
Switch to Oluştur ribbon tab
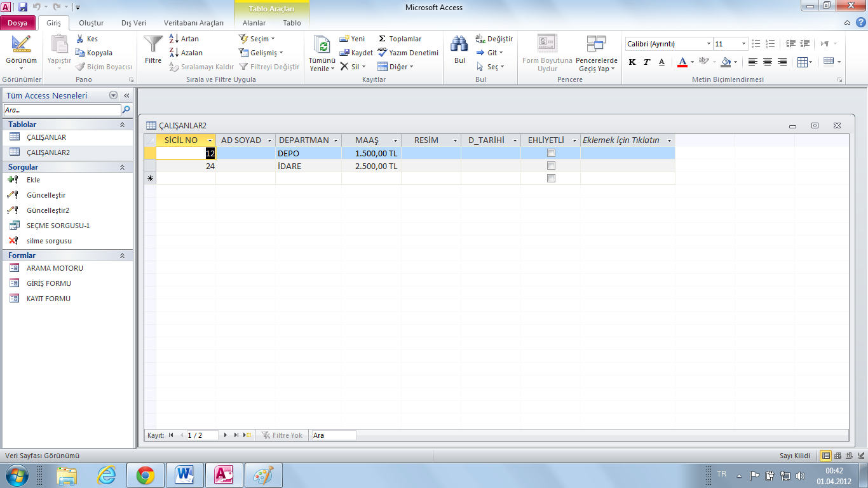click(x=91, y=23)
